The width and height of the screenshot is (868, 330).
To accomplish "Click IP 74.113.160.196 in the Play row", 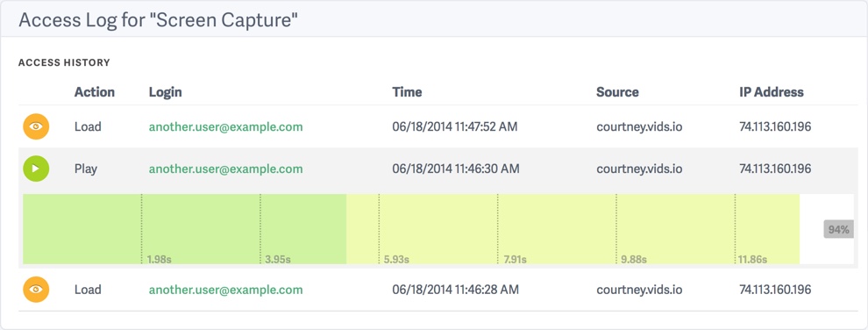I will pyautogui.click(x=775, y=169).
